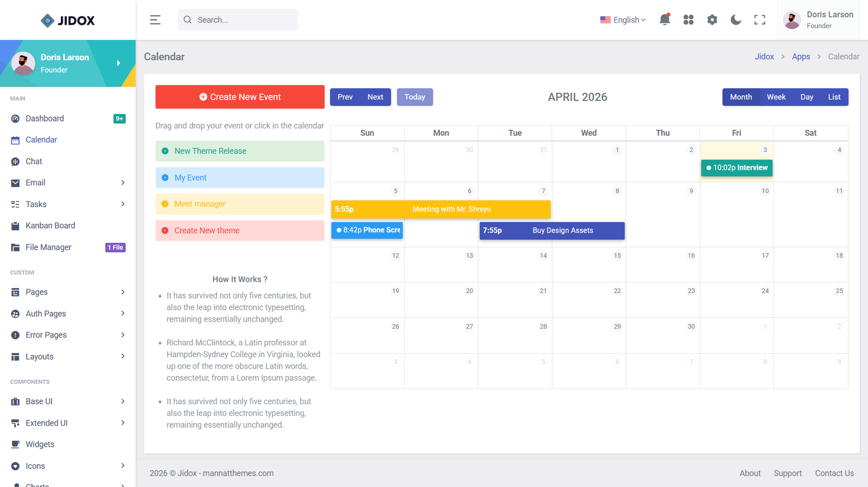Click the Create New Event button
Screen dimensions: 868x487
240,97
